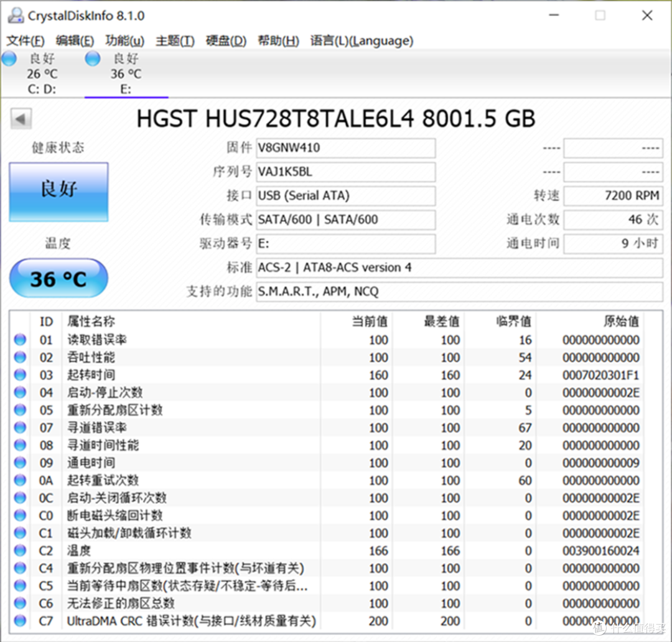Viewport: 672px width, 642px height.
Task: Click the 临界值 column header
Action: click(514, 322)
